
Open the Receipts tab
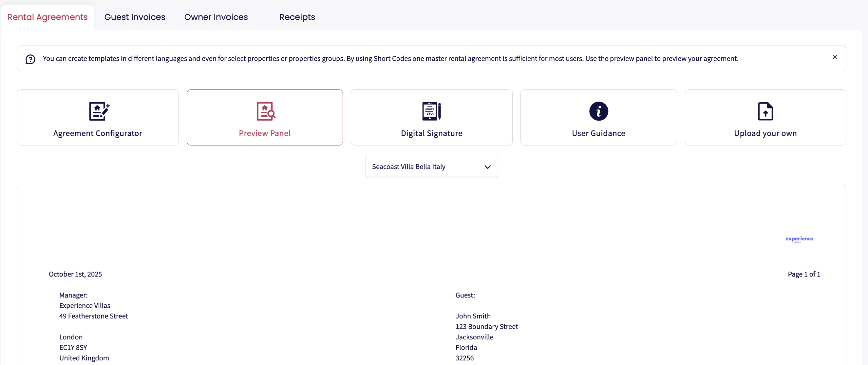(296, 17)
